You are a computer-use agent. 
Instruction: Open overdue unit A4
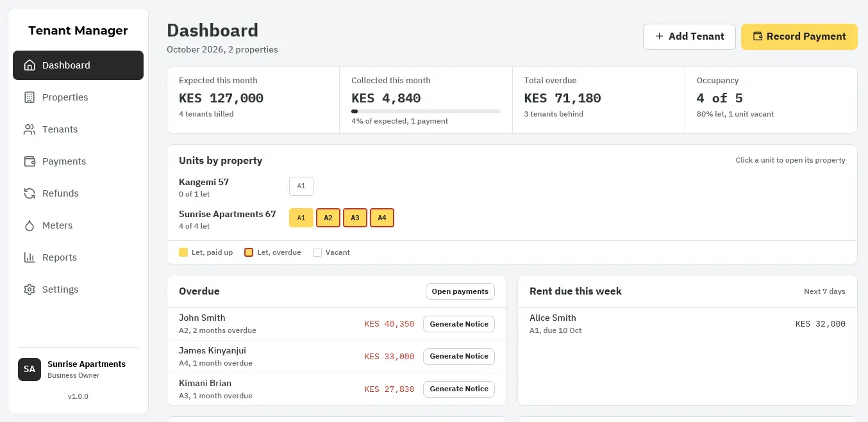coord(382,218)
